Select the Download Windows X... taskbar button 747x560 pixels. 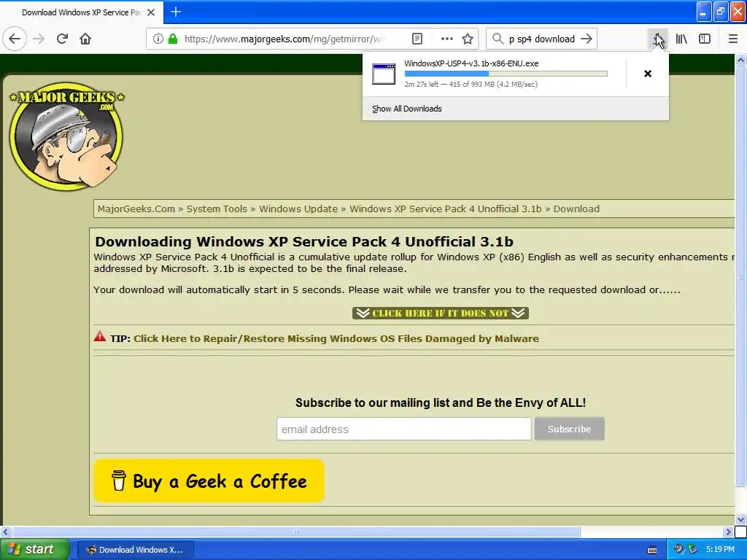(135, 550)
